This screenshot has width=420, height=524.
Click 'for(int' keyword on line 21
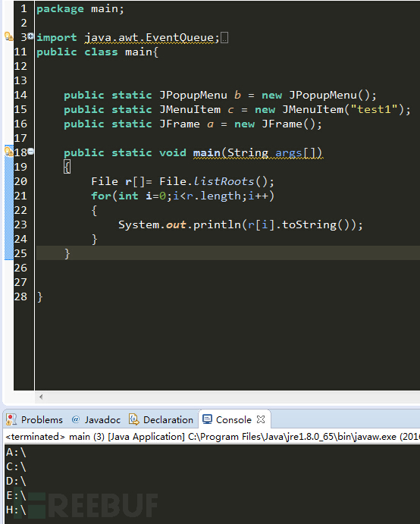click(x=114, y=196)
